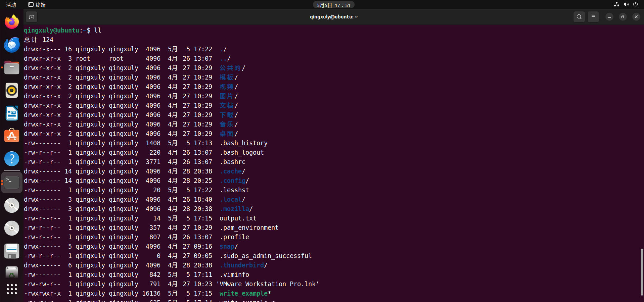The width and height of the screenshot is (644, 302).
Task: Click the write_example* executable name
Action: 245,294
